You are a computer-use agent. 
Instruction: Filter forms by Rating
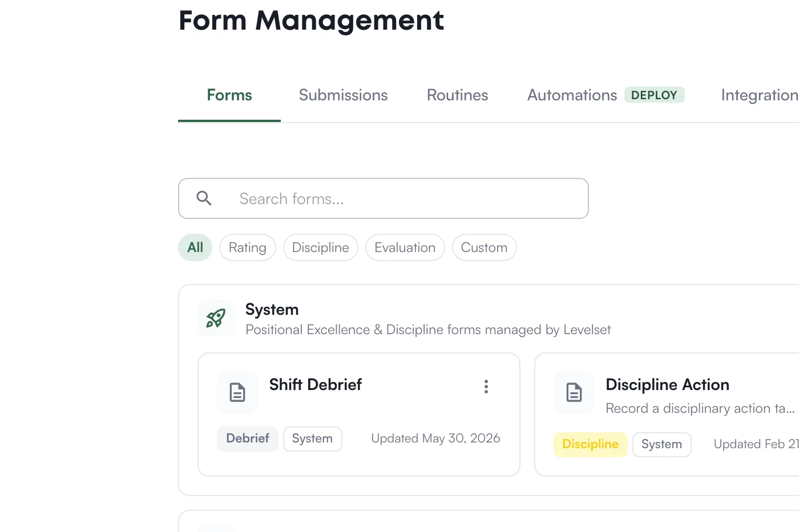[248, 247]
